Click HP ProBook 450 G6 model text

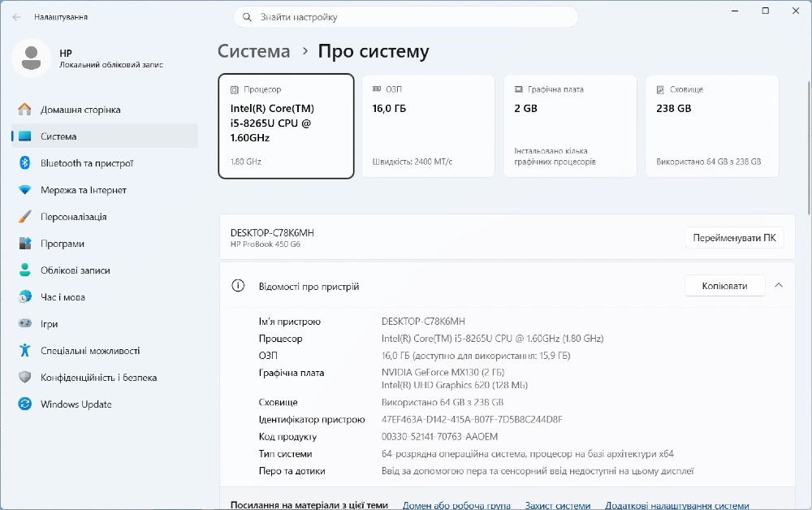(266, 244)
